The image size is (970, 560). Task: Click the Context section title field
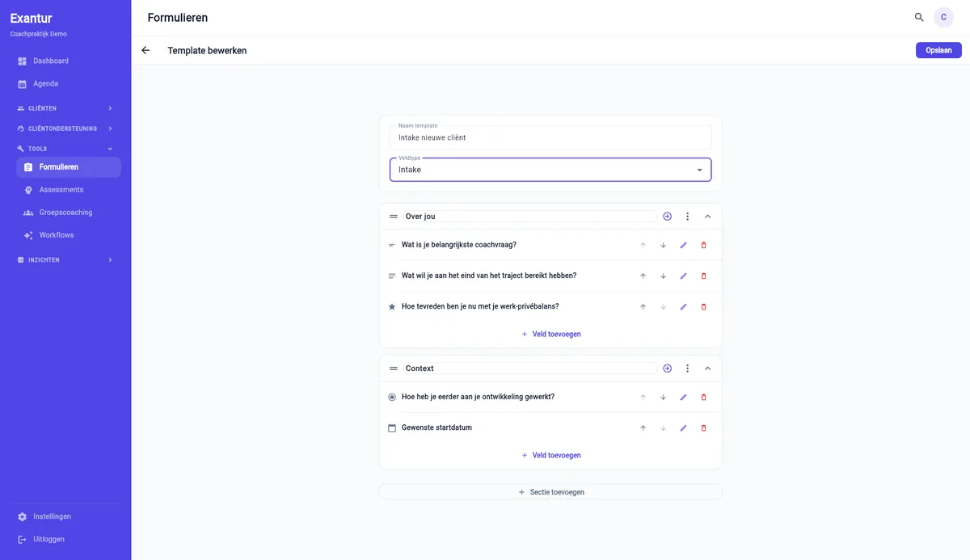(529, 368)
